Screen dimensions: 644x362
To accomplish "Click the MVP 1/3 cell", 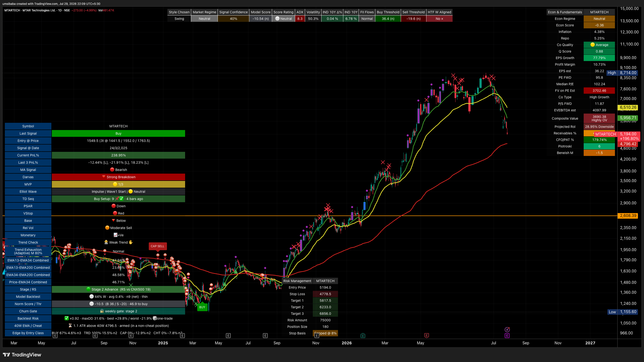I will pos(118,184).
